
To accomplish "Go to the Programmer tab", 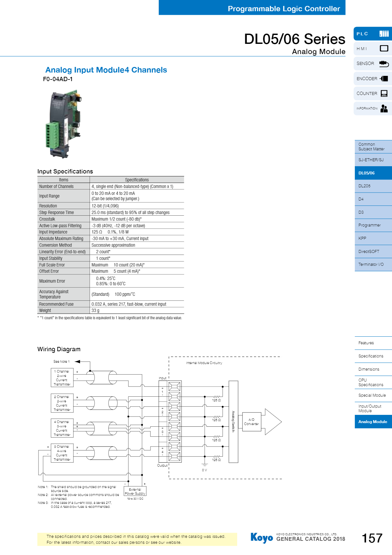I will (x=373, y=225).
